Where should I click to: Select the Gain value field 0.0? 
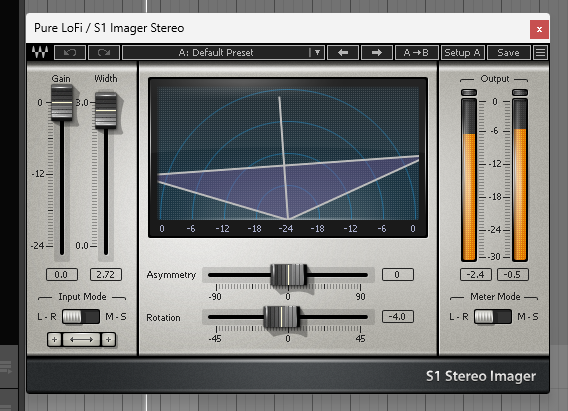tap(62, 274)
